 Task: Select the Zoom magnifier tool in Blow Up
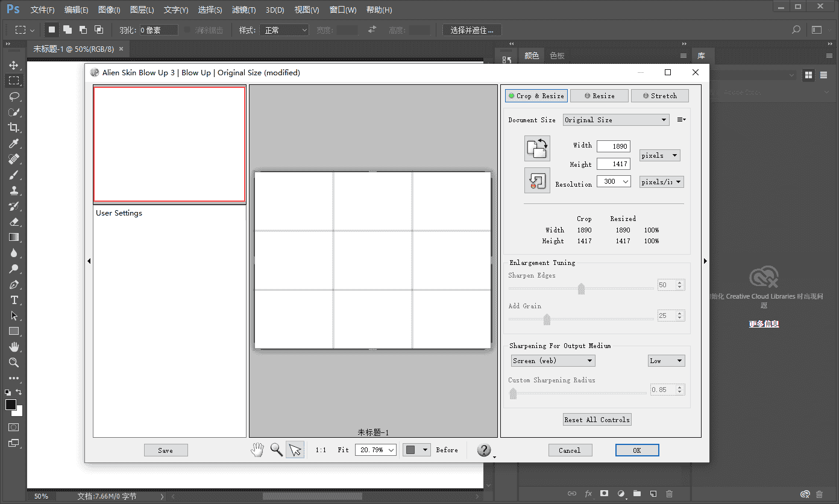[276, 450]
